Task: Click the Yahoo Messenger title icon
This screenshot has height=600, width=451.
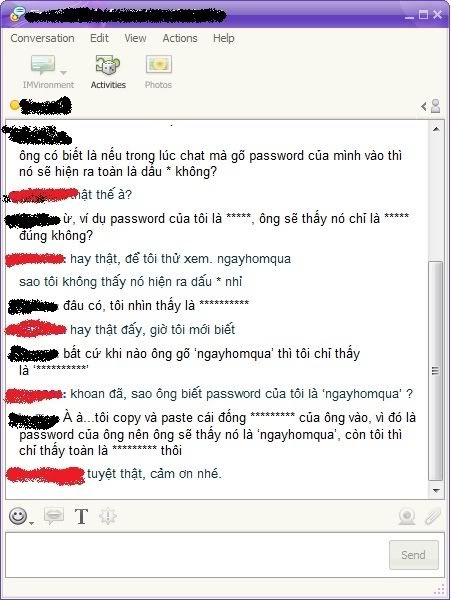Action: pyautogui.click(x=17, y=15)
